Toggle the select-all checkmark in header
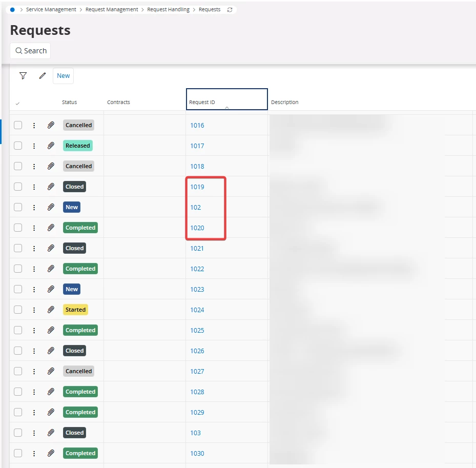Screen dimensions: 476x468 point(17,104)
